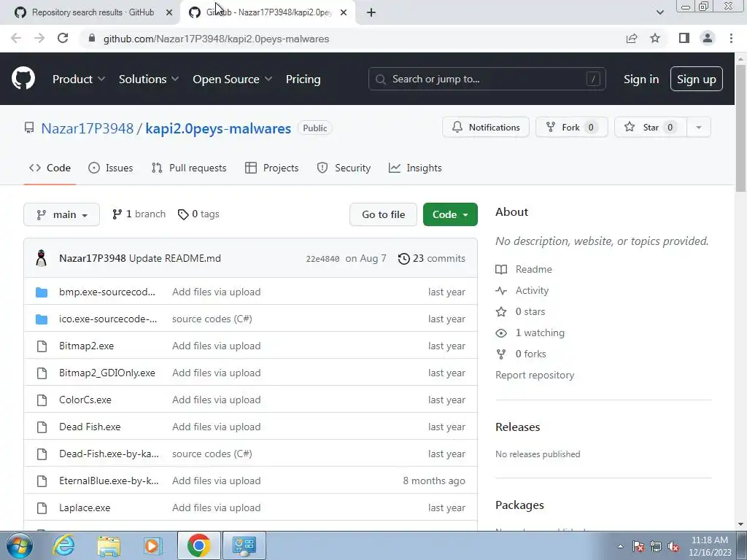Open the kapi2.0peys-malwares repository link
The image size is (747, 560).
[218, 128]
